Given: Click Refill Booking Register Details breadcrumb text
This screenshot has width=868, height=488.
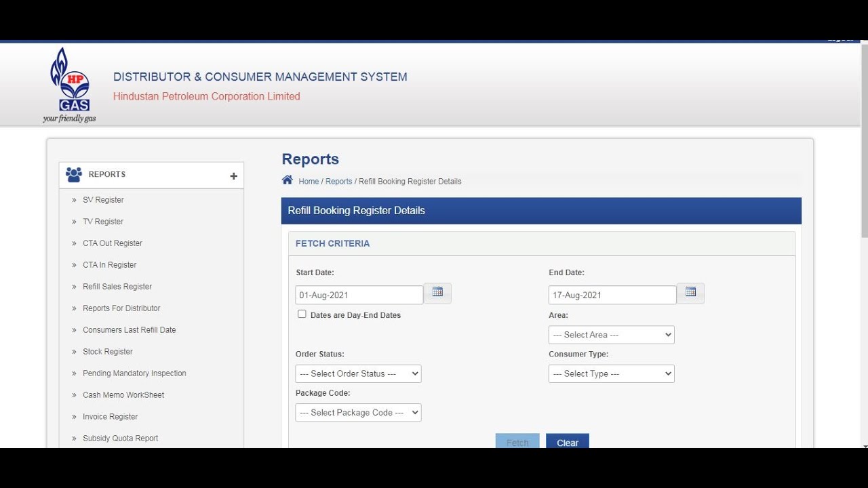Looking at the screenshot, I should [410, 182].
